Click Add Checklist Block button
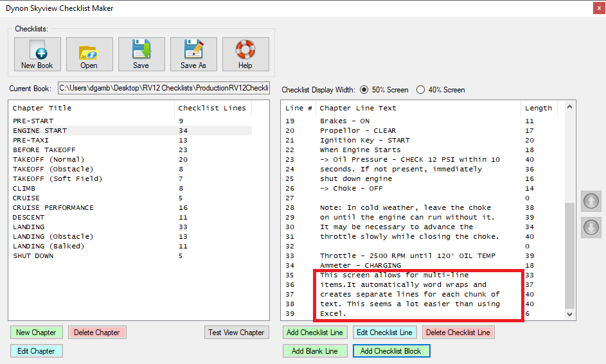This screenshot has width=606, height=364. pos(391,351)
